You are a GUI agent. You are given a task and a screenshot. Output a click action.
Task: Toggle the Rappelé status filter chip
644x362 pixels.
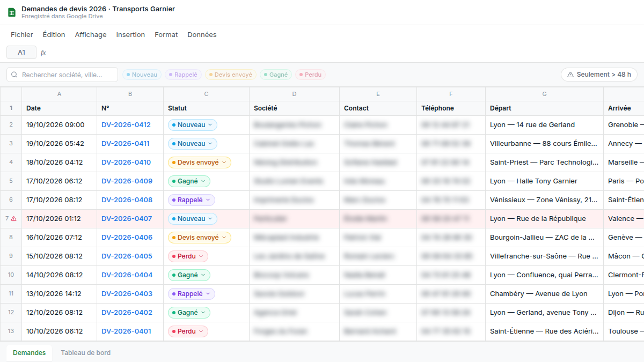(x=183, y=75)
